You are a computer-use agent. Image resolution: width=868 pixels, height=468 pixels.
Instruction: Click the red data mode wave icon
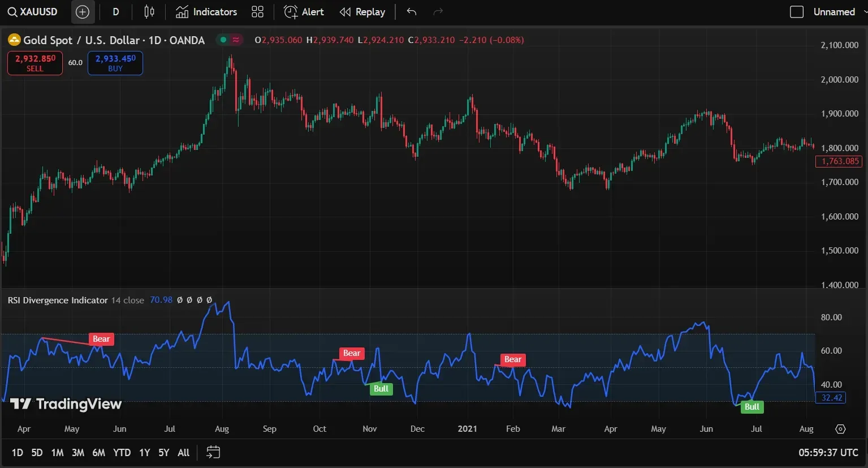(x=236, y=40)
